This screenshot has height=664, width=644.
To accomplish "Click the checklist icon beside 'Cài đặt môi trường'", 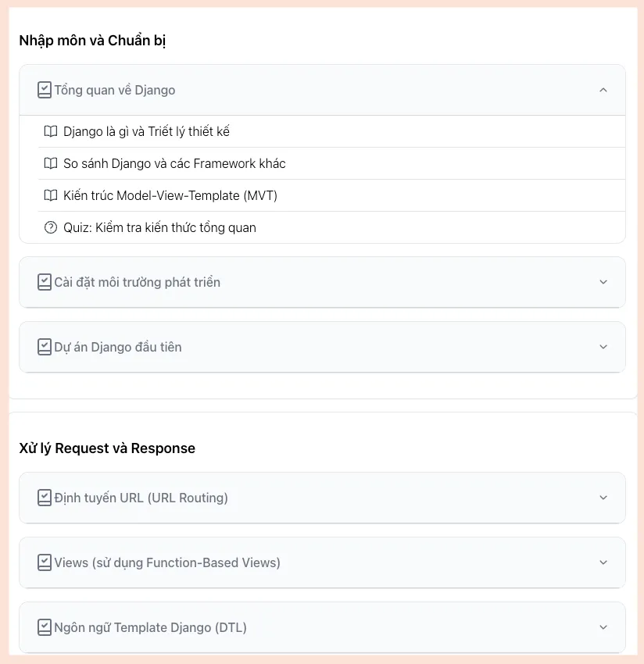I will point(45,282).
